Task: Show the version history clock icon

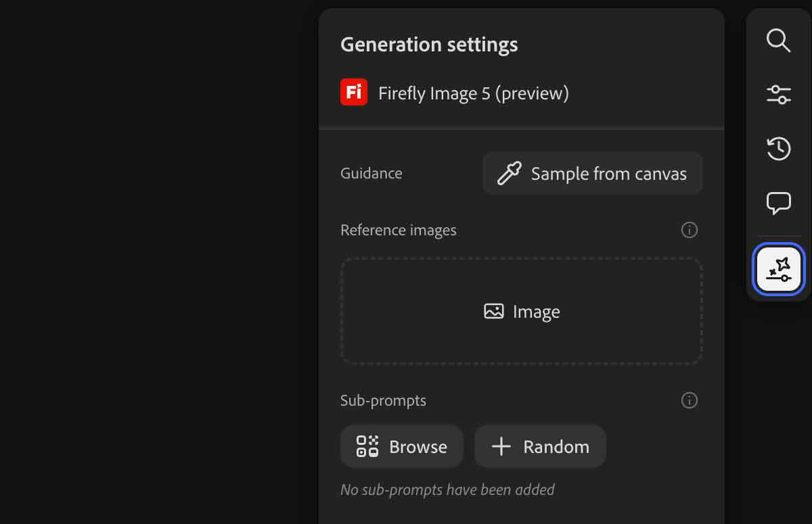Action: (x=778, y=149)
